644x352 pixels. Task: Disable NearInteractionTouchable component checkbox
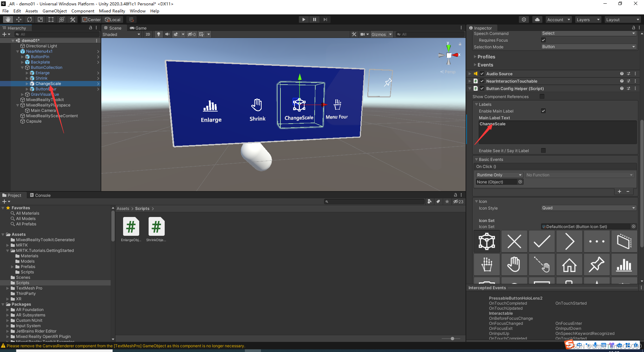tap(482, 81)
